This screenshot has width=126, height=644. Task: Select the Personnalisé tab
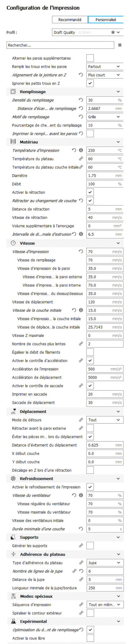pyautogui.click(x=106, y=19)
